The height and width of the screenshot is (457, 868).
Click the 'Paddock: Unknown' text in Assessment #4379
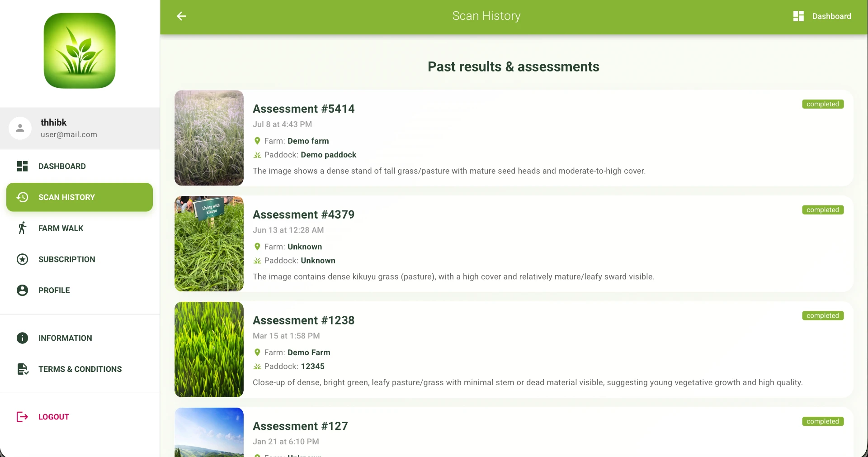pyautogui.click(x=300, y=261)
